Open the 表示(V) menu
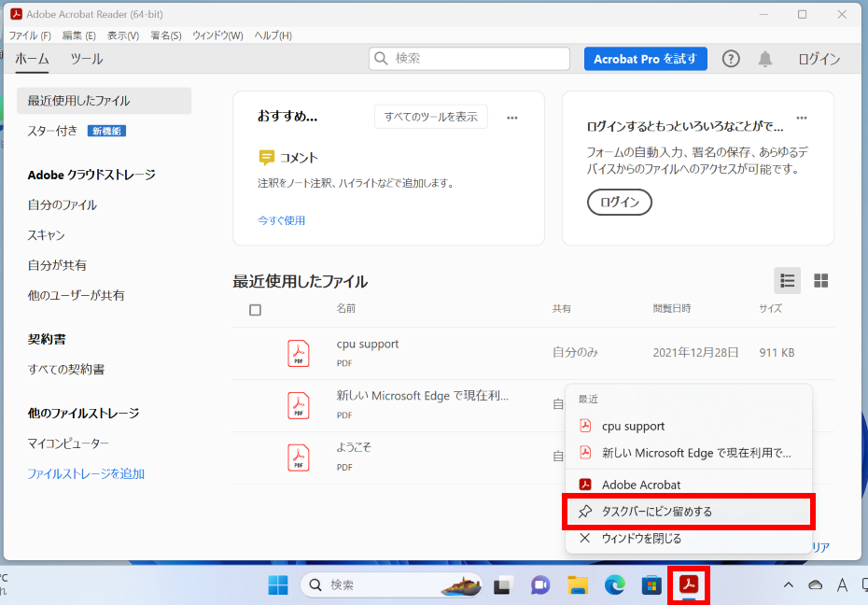This screenshot has width=868, height=605. [123, 35]
